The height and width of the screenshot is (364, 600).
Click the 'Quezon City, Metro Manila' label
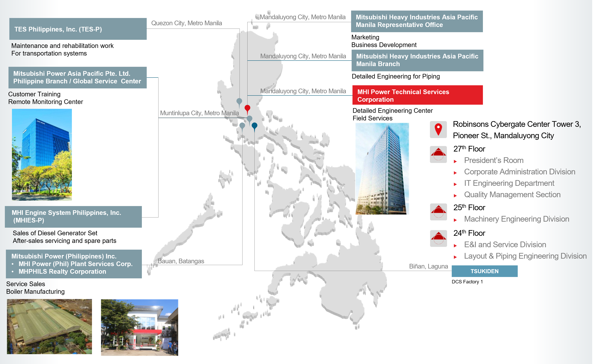pyautogui.click(x=187, y=23)
